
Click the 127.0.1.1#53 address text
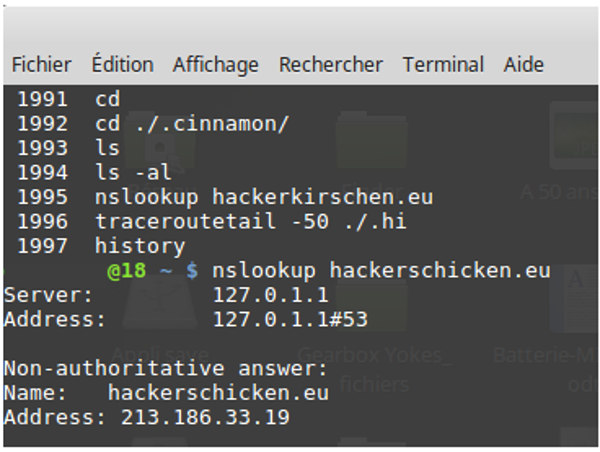point(290,320)
